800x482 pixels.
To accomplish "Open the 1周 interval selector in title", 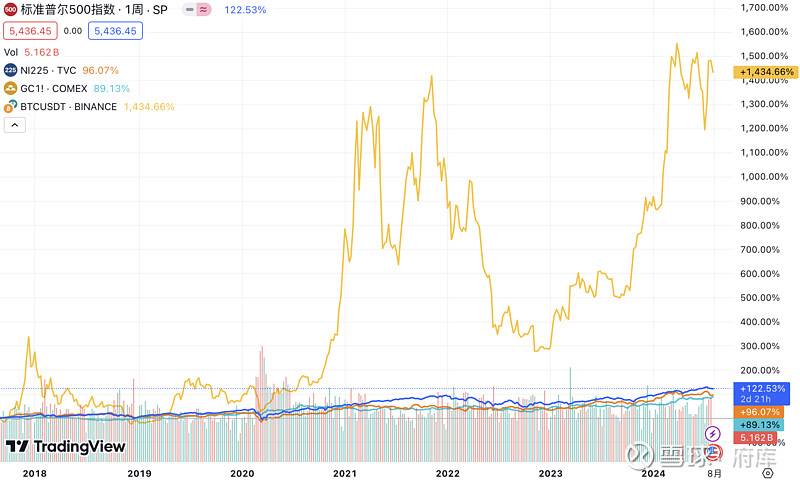I will [x=134, y=10].
